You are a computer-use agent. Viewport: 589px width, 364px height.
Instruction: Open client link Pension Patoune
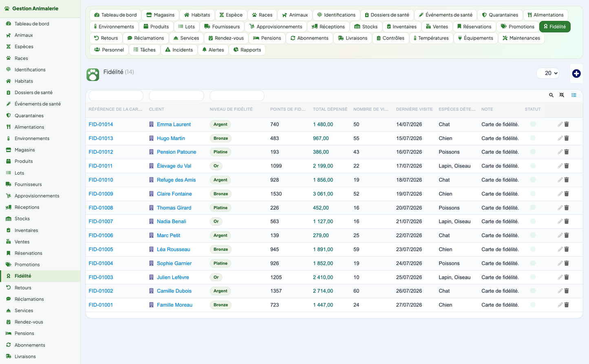(x=176, y=152)
